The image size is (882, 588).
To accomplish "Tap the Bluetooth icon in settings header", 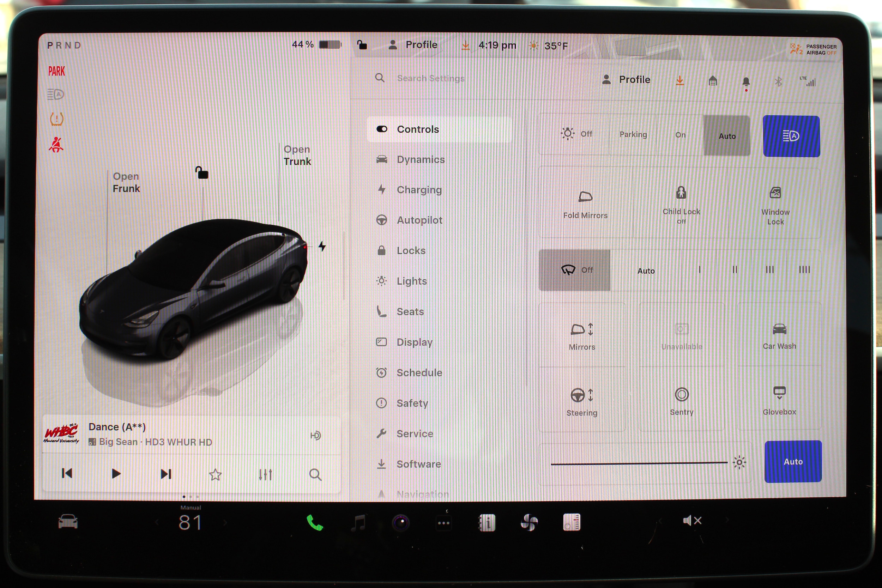I will pos(778,81).
